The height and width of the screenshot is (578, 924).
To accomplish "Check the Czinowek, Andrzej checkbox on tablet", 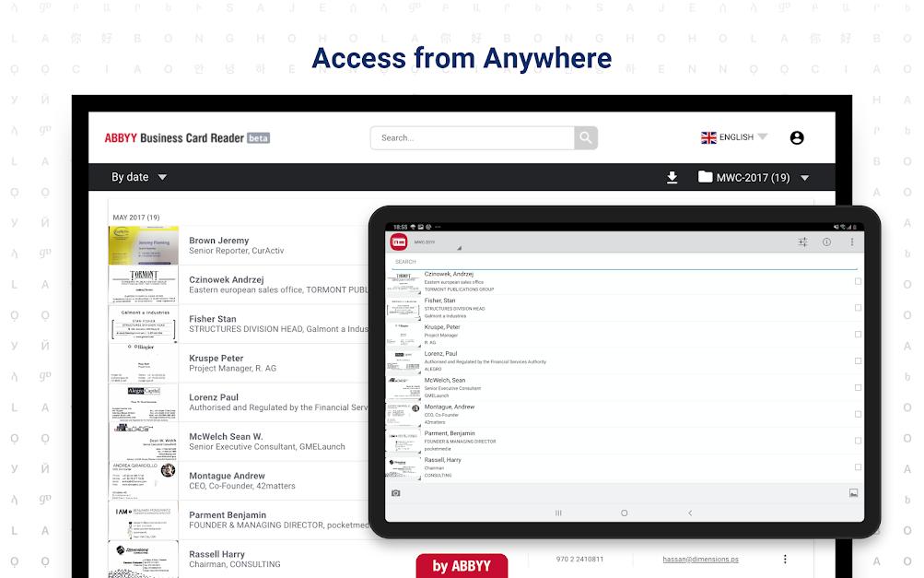I will 858,281.
